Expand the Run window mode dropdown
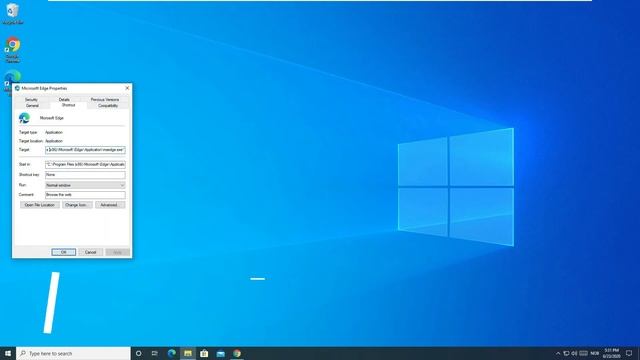Screen dimensions: 640x360 coord(85,185)
